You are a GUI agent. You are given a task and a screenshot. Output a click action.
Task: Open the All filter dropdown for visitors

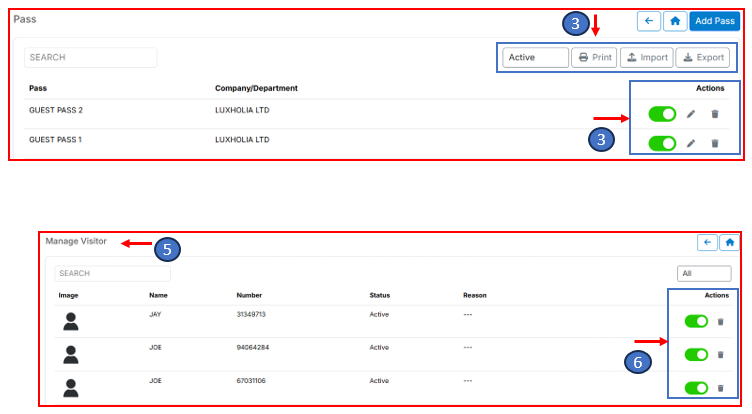point(704,273)
